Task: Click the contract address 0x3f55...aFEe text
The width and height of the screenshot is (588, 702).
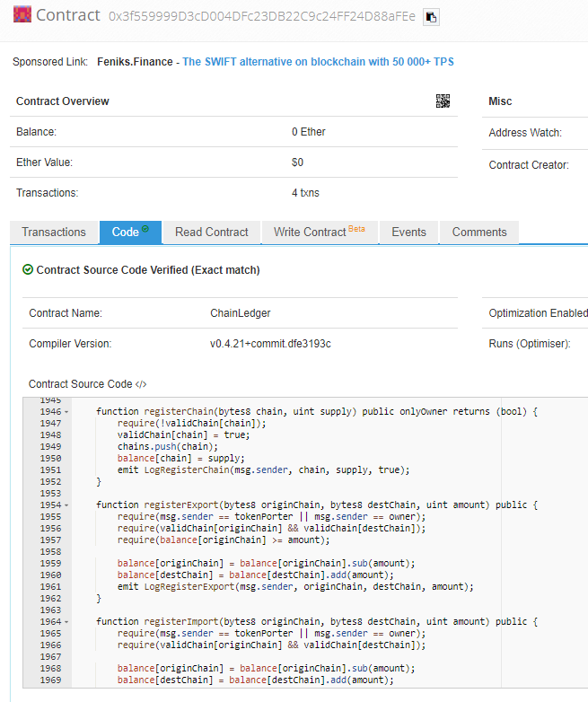Action: click(x=262, y=16)
